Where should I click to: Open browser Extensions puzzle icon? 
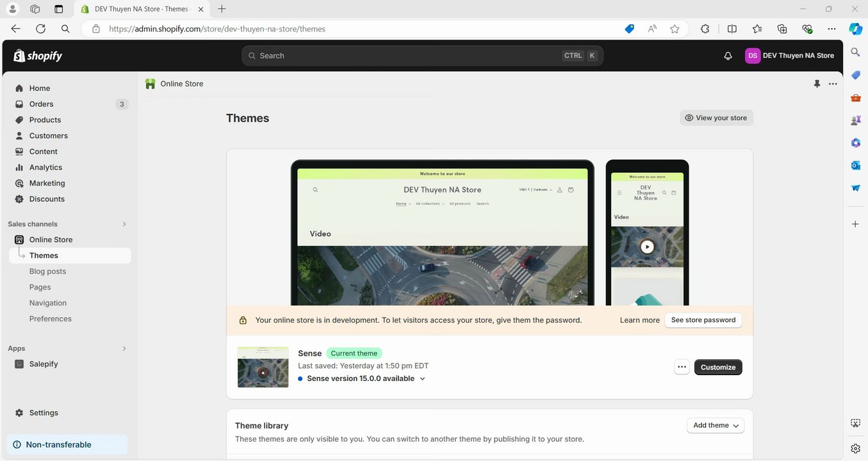(705, 29)
